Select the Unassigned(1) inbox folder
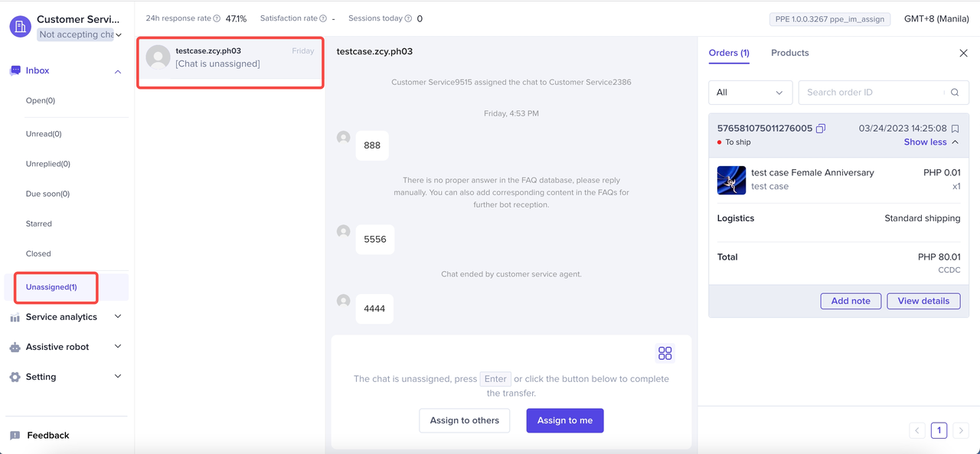The height and width of the screenshot is (454, 980). [x=51, y=287]
